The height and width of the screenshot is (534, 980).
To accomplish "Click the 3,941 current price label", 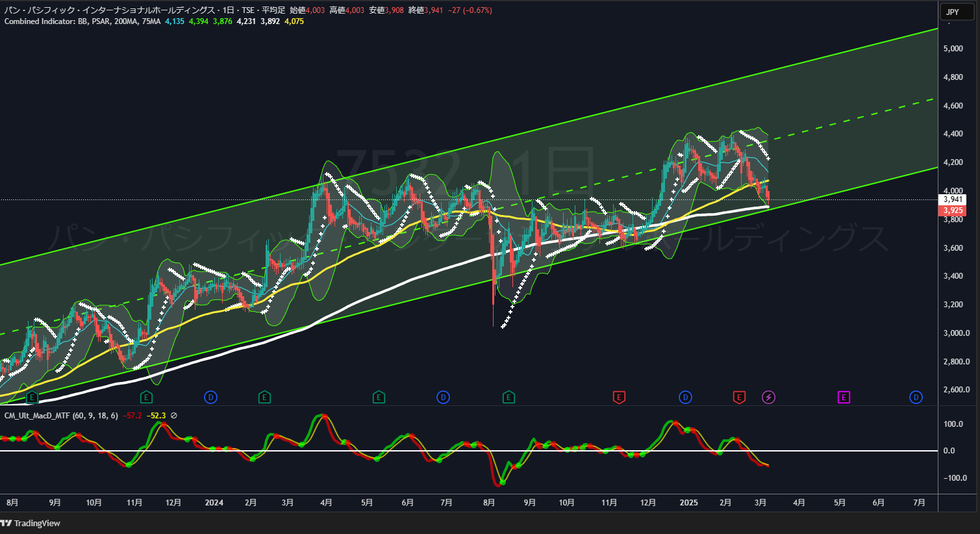I will (953, 199).
